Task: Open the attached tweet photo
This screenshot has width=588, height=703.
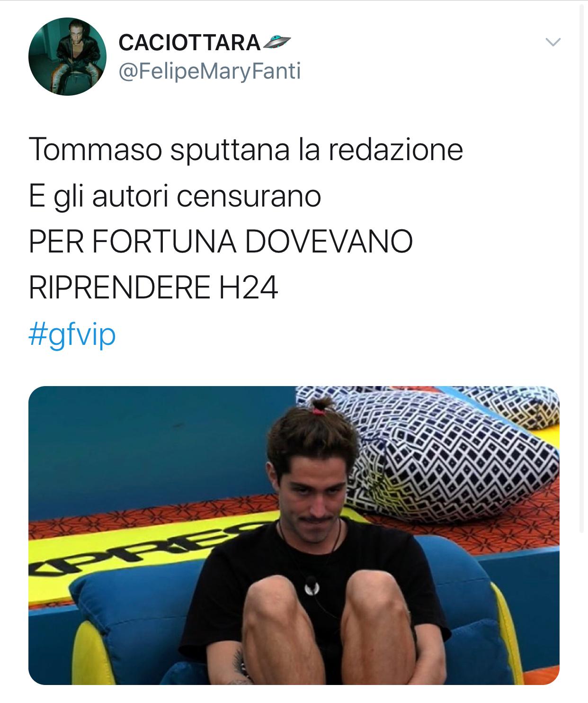Action: 294,535
